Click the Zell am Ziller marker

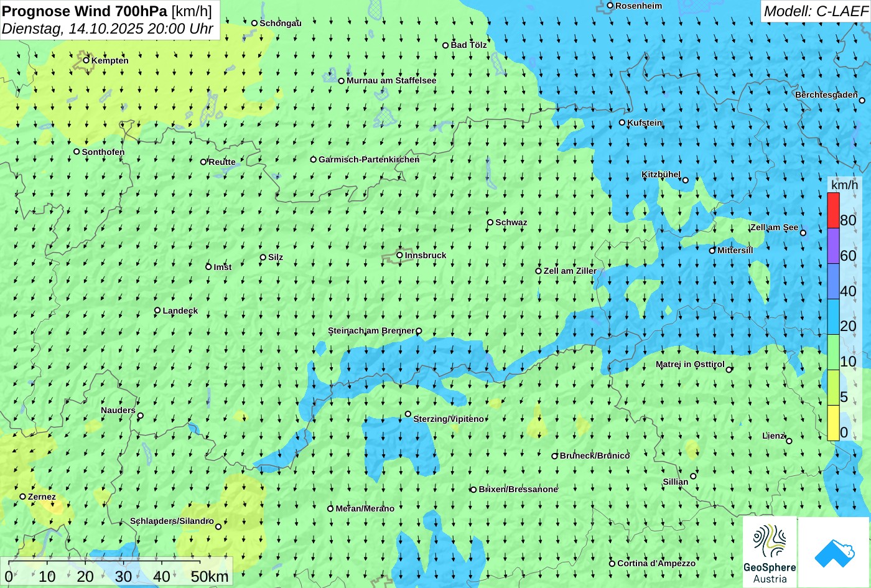539,271
